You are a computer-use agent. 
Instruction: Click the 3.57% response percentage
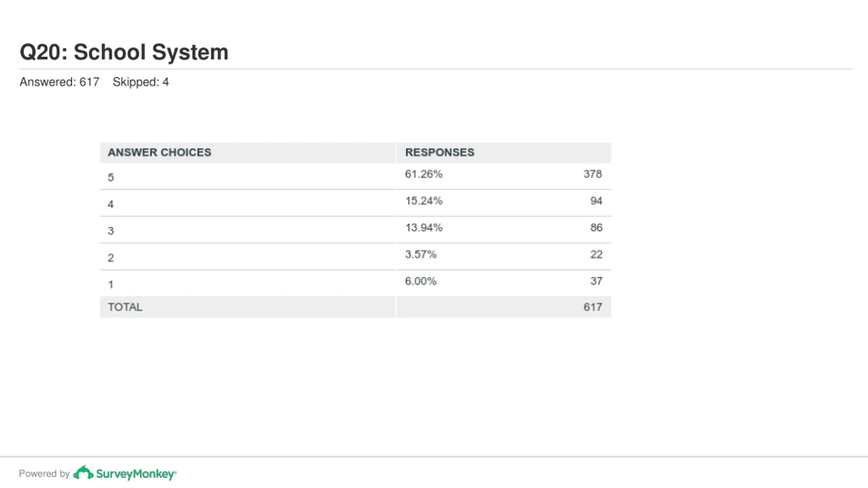(x=421, y=255)
